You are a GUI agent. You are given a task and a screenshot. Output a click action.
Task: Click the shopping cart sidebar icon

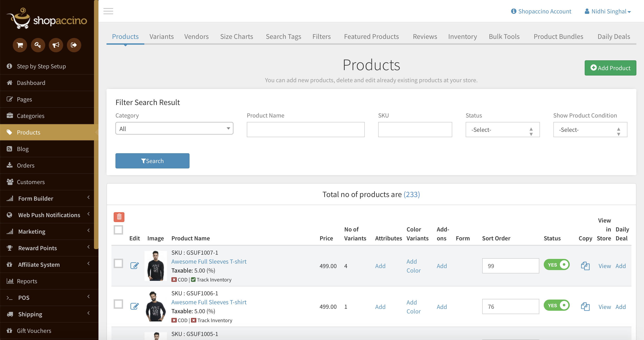[20, 45]
